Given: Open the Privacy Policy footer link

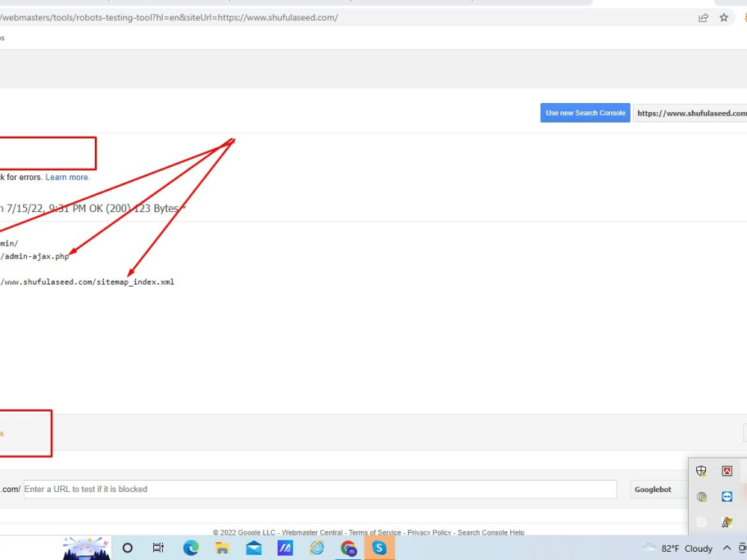Looking at the screenshot, I should click(x=430, y=532).
